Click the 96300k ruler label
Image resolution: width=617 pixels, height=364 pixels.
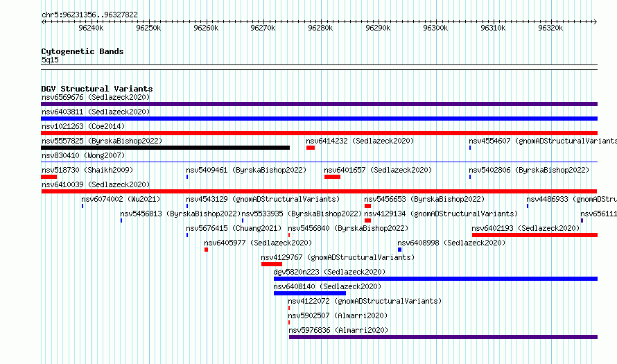click(435, 28)
